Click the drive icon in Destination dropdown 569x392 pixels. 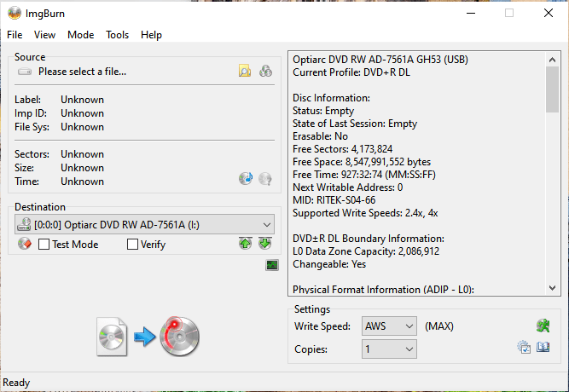(x=24, y=224)
